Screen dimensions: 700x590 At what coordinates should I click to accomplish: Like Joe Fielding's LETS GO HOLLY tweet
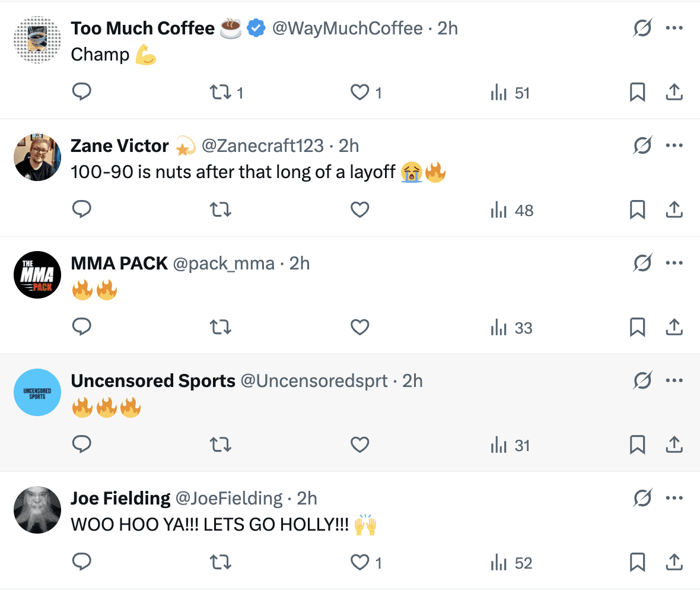(x=360, y=562)
